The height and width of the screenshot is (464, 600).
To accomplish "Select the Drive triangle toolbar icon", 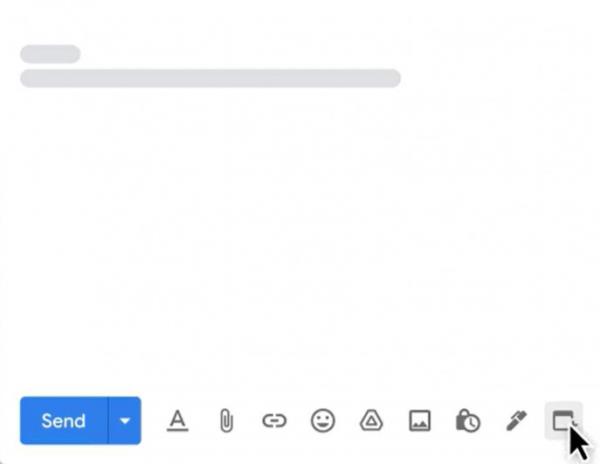I will [x=371, y=420].
